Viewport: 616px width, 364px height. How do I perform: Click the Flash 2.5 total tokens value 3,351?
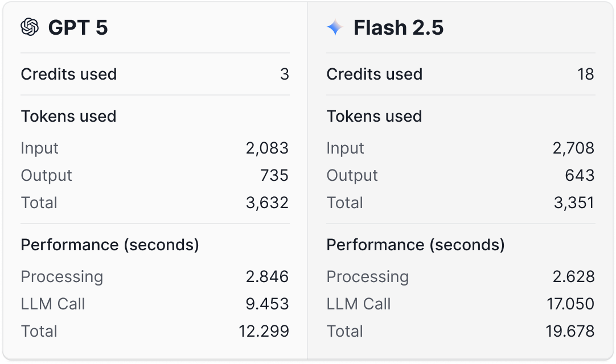point(574,203)
